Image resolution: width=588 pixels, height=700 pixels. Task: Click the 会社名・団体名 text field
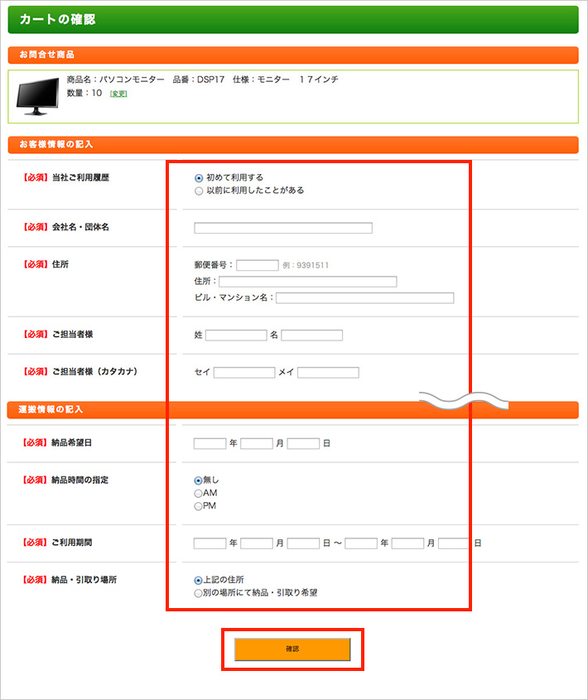[283, 228]
